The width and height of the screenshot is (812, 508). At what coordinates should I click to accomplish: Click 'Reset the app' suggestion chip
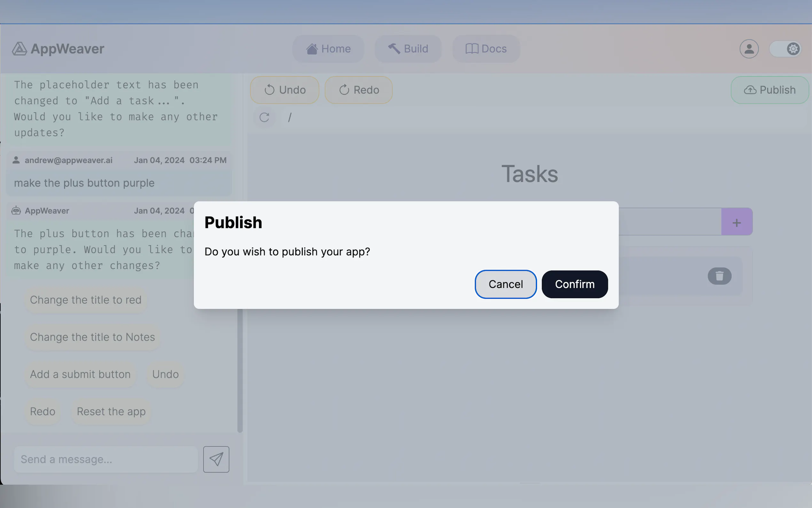(111, 411)
